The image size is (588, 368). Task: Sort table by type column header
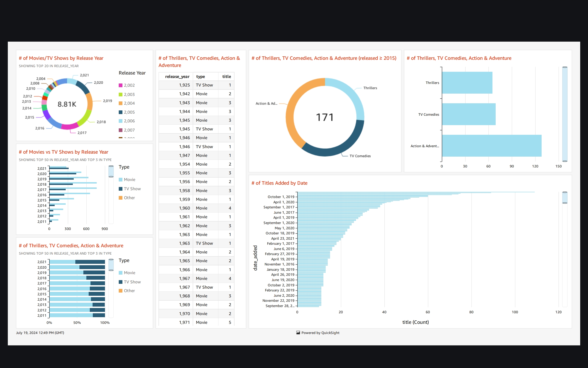(206, 76)
